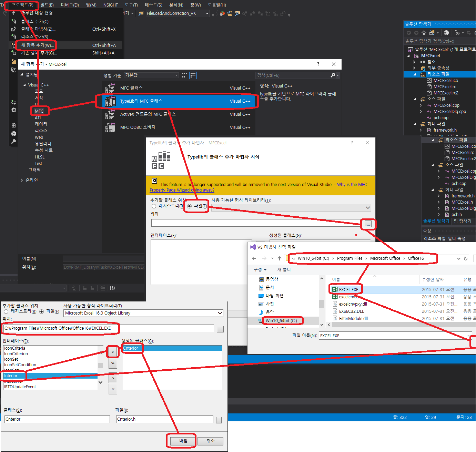Image resolution: width=476 pixels, height=452 pixels.
Task: Select pch.h in the header files tree
Action: click(457, 215)
